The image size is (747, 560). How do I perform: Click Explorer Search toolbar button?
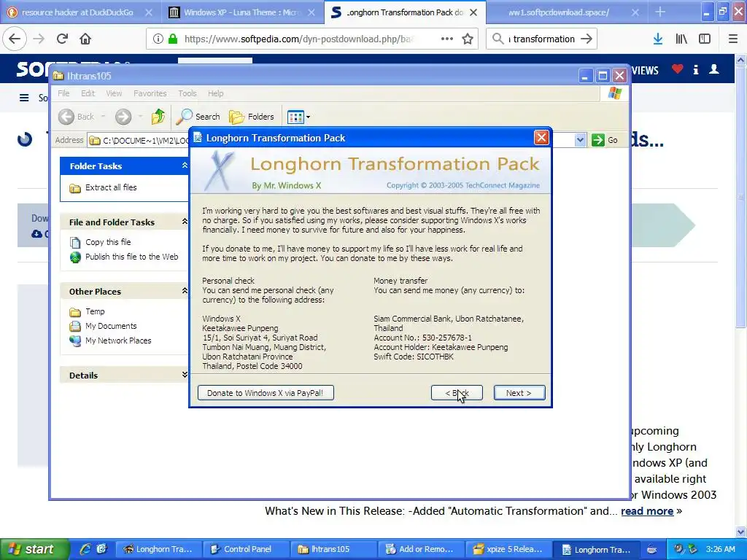click(198, 116)
